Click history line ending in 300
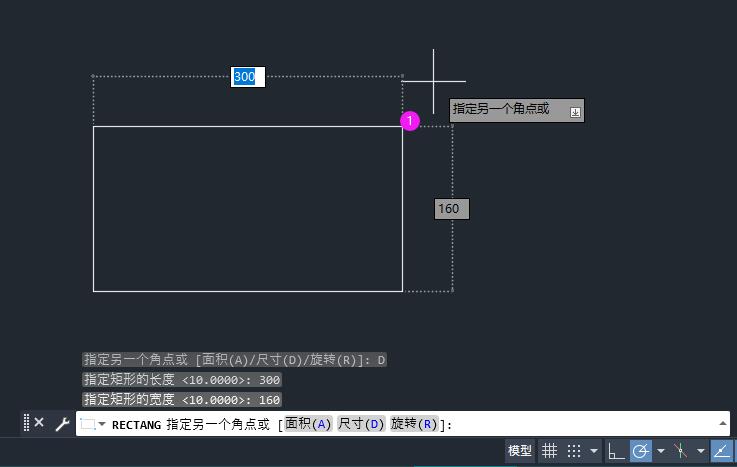The height and width of the screenshot is (467, 737). (x=182, y=380)
